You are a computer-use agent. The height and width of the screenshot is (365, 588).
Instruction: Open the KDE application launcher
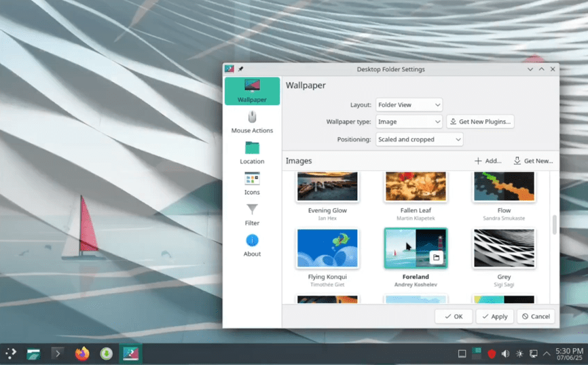(x=12, y=353)
